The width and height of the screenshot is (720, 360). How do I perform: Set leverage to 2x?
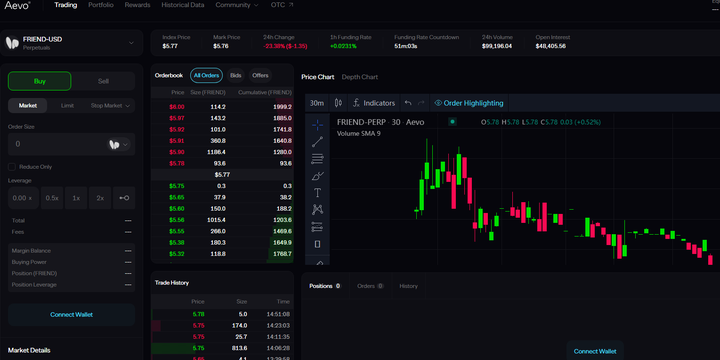(x=100, y=198)
